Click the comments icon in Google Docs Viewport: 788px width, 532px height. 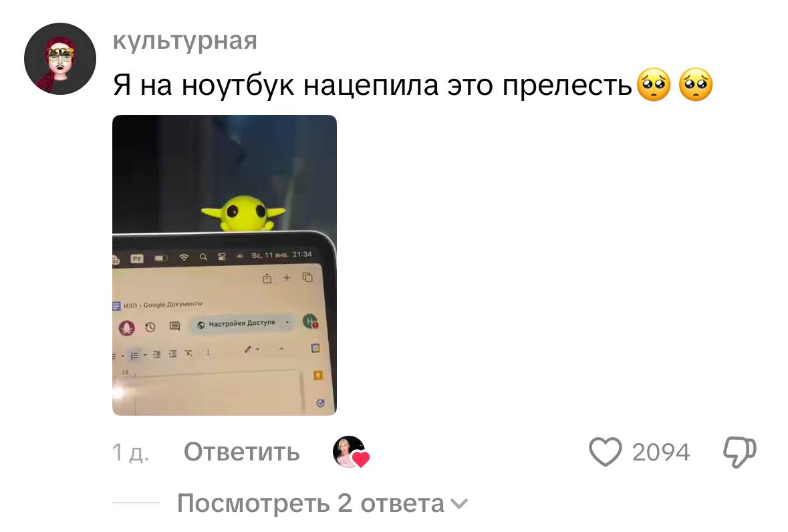click(x=174, y=327)
